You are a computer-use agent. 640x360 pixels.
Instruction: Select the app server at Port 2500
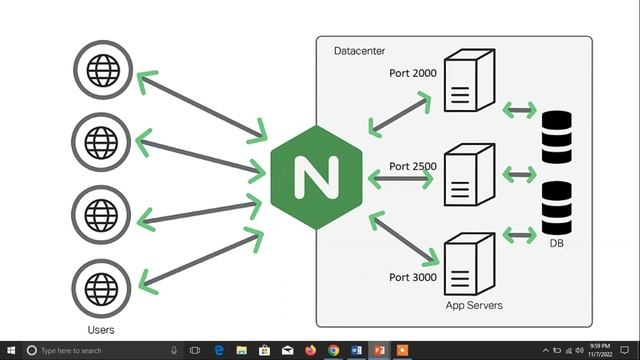469,175
